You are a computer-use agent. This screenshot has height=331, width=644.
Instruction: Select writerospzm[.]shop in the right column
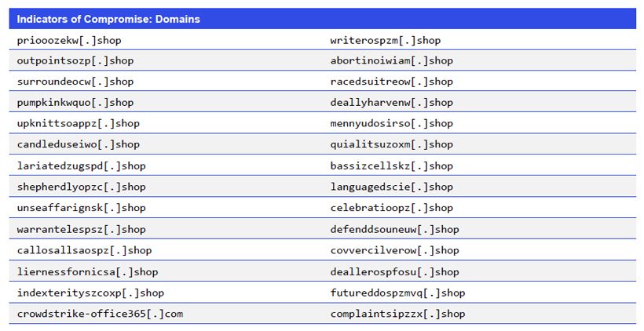[386, 40]
